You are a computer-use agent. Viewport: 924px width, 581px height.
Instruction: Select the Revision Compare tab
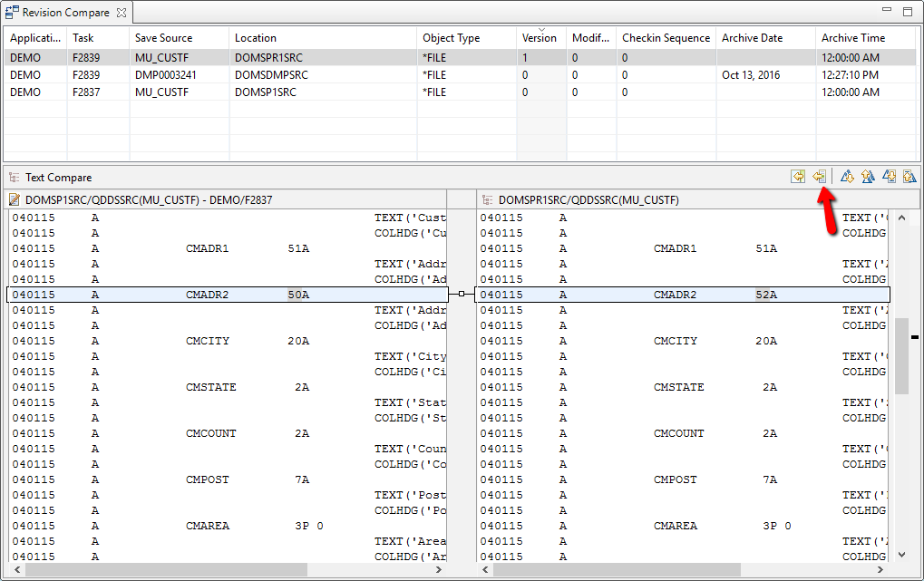coord(63,13)
